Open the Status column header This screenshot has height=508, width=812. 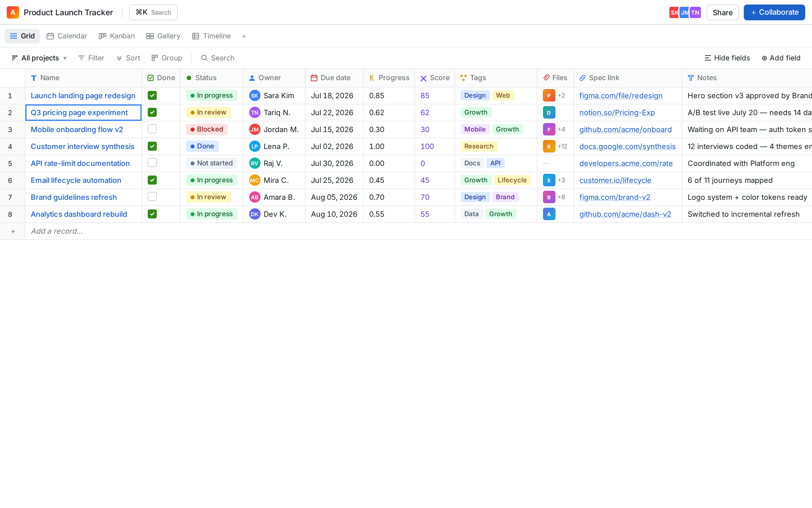pyautogui.click(x=212, y=78)
